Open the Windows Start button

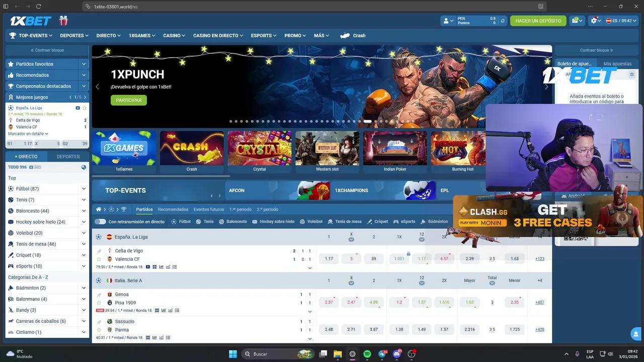[x=233, y=354]
